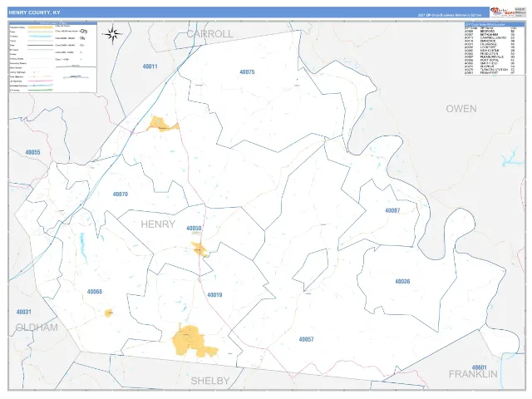Select ZIP code label 40050
The width and height of the screenshot is (532, 399).
click(194, 228)
